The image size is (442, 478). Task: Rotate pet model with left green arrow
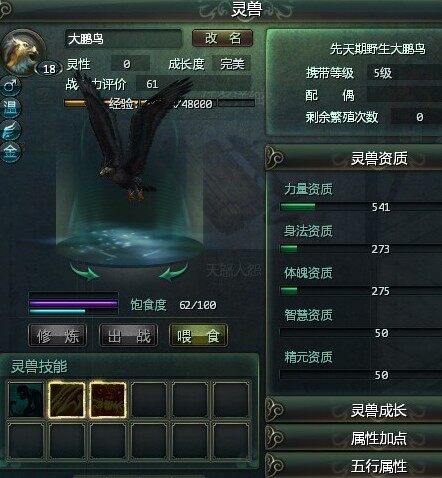click(84, 272)
